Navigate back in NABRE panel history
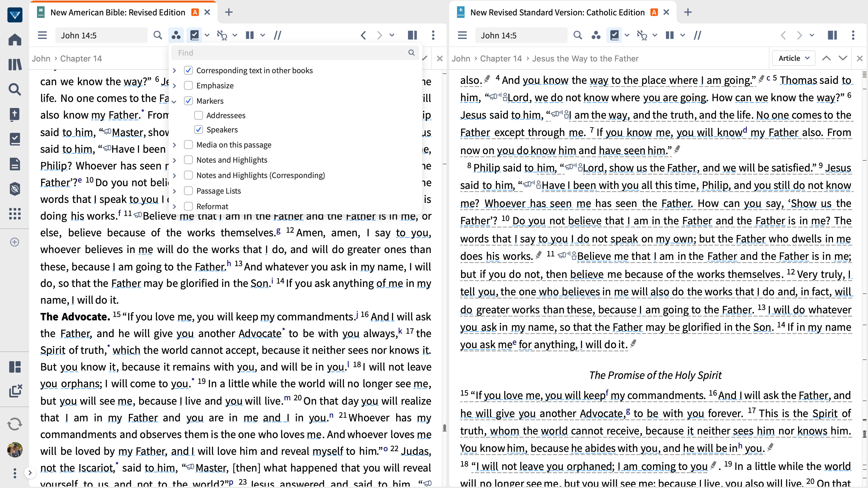The image size is (868, 488). (x=363, y=35)
